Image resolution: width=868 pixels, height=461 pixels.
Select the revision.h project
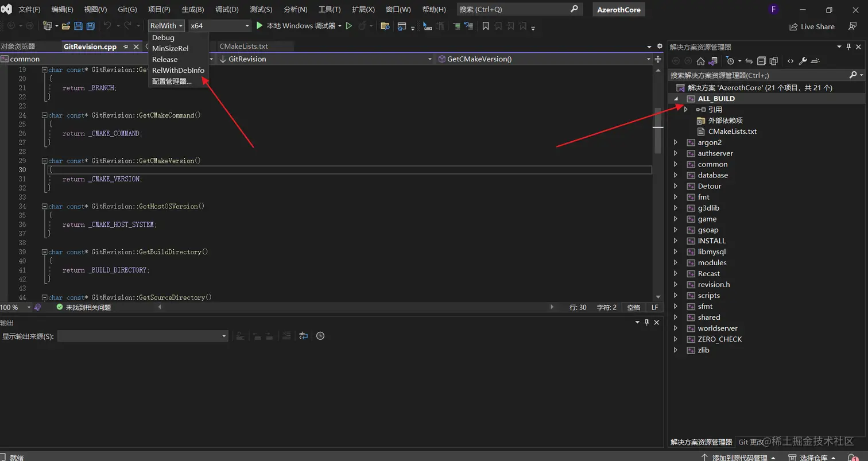click(x=714, y=285)
